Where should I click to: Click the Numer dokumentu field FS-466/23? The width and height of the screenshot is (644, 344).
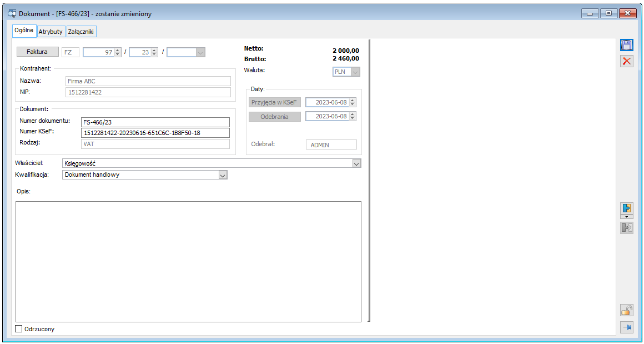[x=155, y=122]
